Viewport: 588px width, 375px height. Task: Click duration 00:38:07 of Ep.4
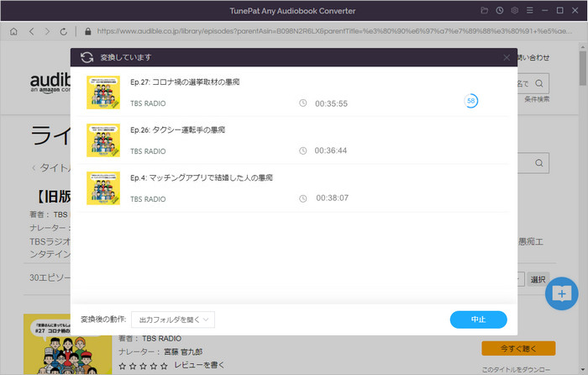point(333,198)
